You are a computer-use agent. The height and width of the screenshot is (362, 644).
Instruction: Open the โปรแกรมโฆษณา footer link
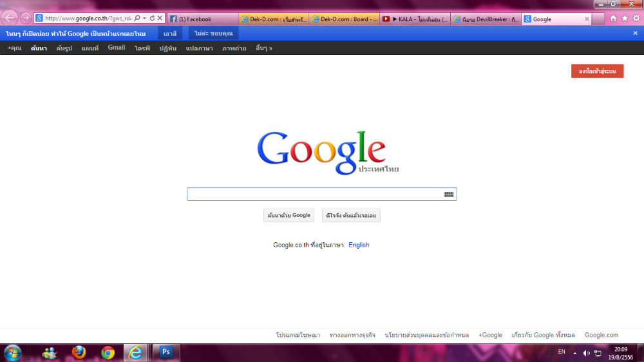(298, 336)
